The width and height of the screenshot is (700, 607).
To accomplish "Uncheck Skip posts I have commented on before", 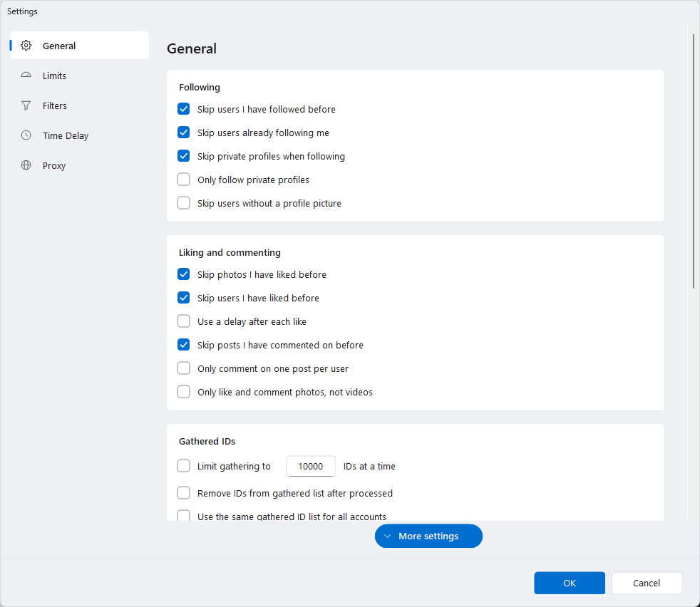I will (x=183, y=345).
